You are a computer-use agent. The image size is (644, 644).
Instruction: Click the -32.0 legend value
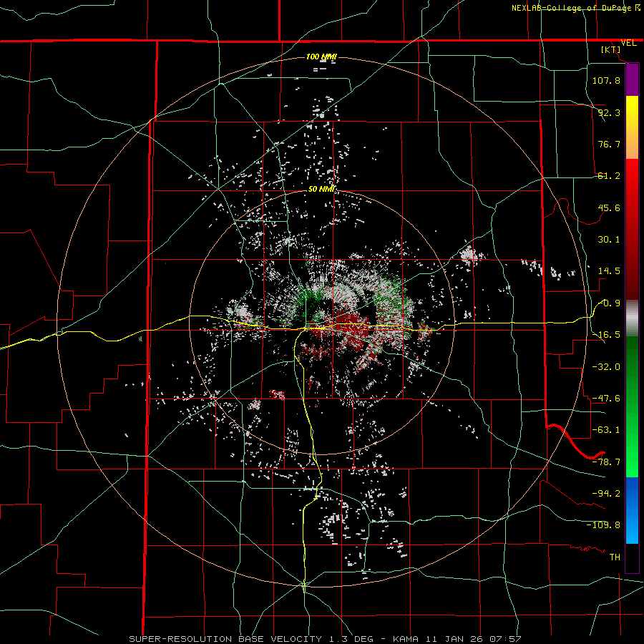point(606,366)
